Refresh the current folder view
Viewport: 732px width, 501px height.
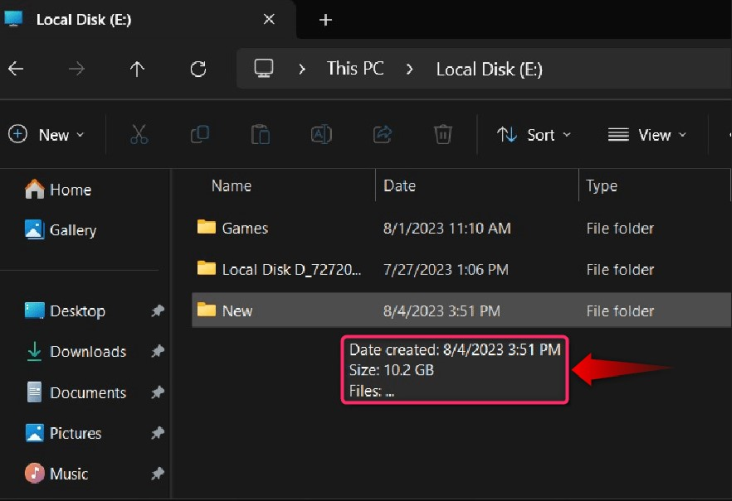[x=198, y=69]
